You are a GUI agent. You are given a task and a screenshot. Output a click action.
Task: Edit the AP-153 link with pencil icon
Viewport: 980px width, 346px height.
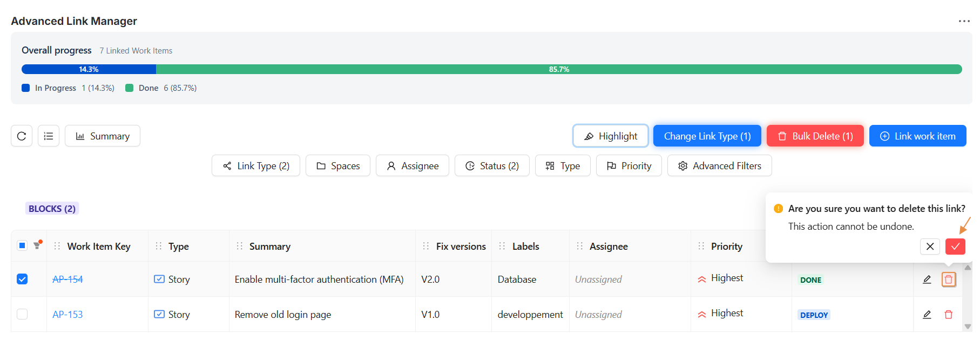(927, 315)
